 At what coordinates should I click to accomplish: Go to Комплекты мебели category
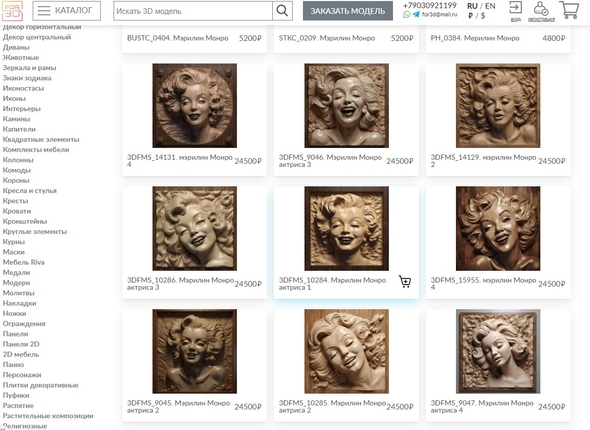(x=36, y=150)
